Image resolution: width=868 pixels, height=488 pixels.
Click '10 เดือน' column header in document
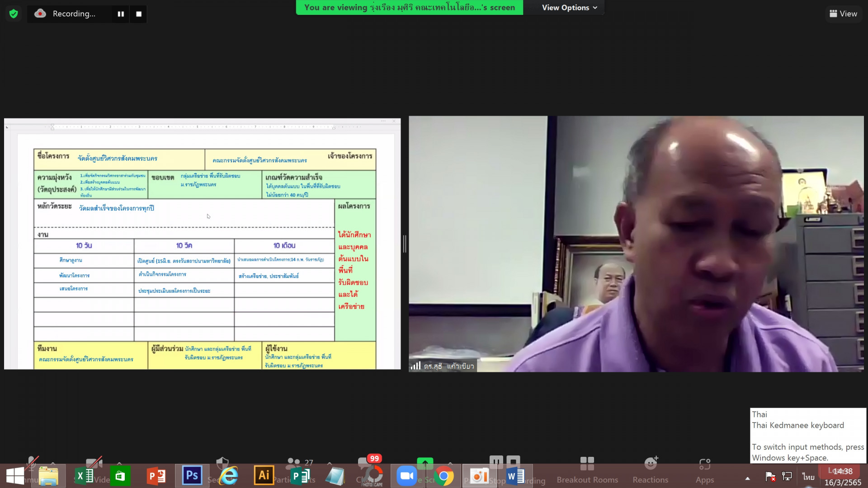[284, 245]
